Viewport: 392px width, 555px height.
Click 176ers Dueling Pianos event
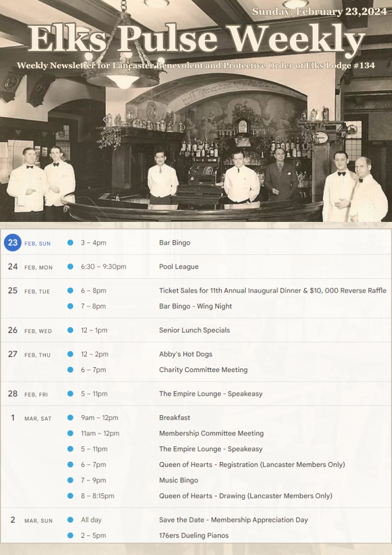[x=194, y=536]
